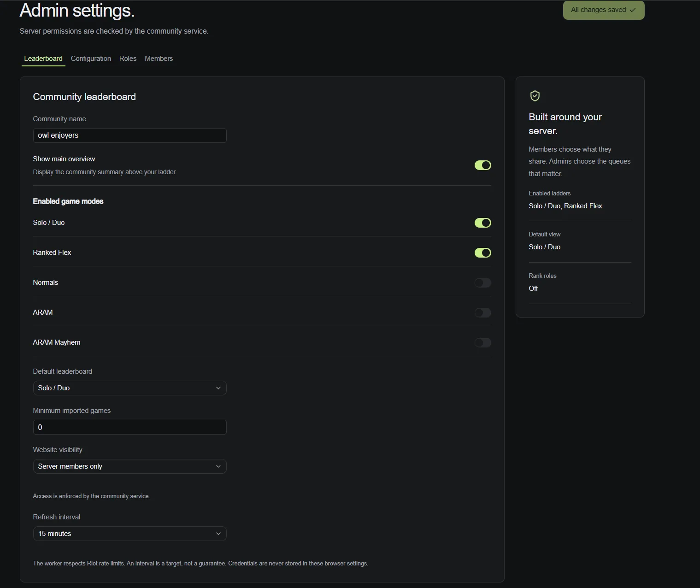Click the Community leaderboard heading

click(84, 97)
